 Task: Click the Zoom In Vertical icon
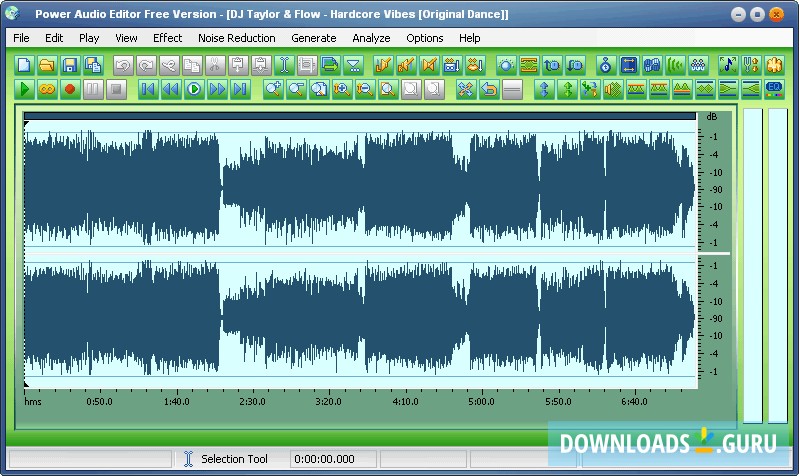point(341,89)
